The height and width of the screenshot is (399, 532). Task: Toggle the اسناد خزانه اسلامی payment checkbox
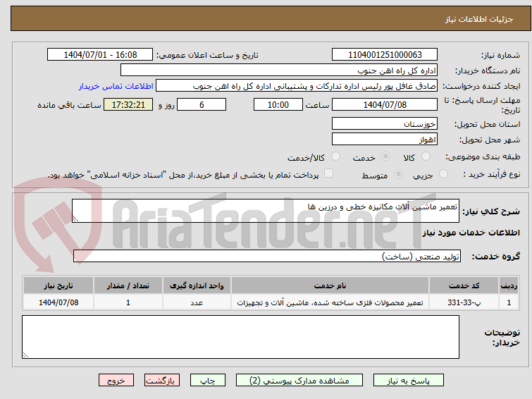click(x=328, y=173)
